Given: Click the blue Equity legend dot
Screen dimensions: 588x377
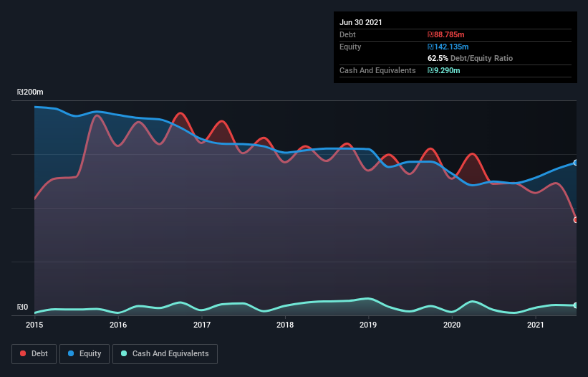Looking at the screenshot, I should point(71,353).
